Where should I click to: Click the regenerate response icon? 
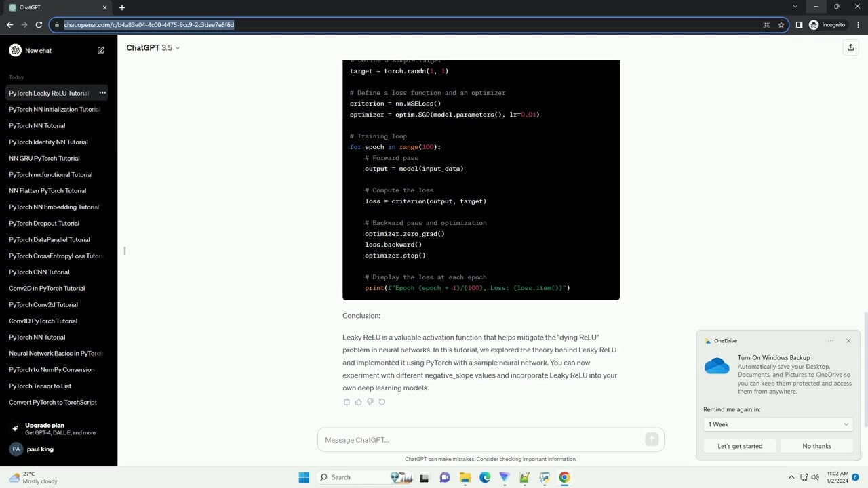point(382,402)
